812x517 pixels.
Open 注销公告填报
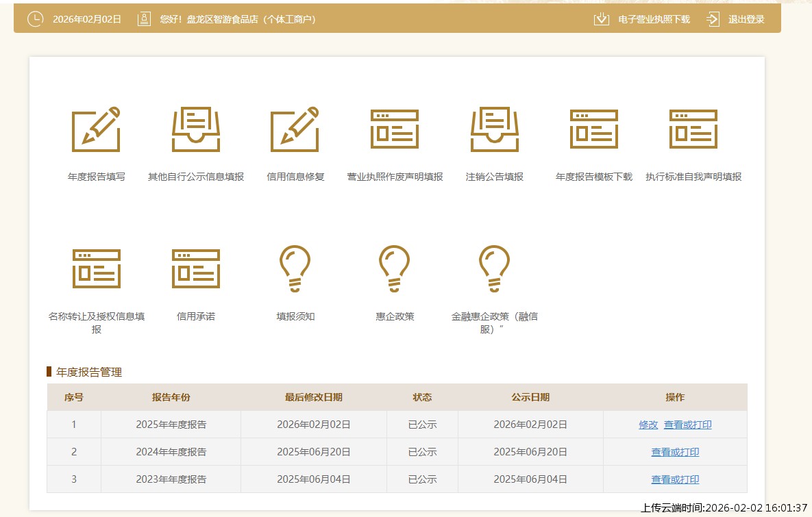pyautogui.click(x=494, y=129)
